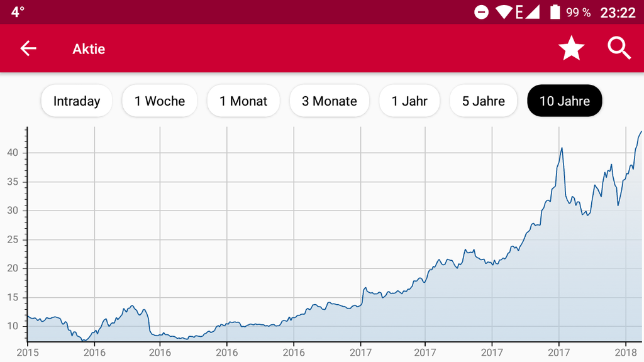Open search with the magnifier icon

click(x=619, y=48)
